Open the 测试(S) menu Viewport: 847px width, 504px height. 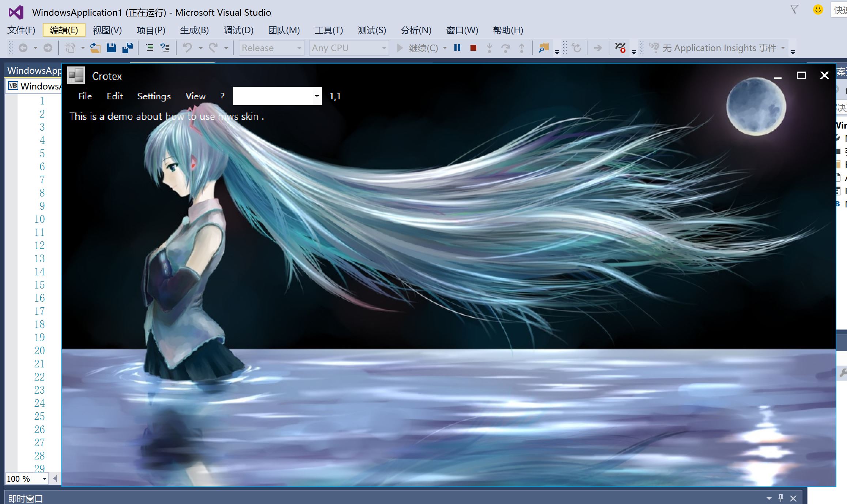pos(372,30)
